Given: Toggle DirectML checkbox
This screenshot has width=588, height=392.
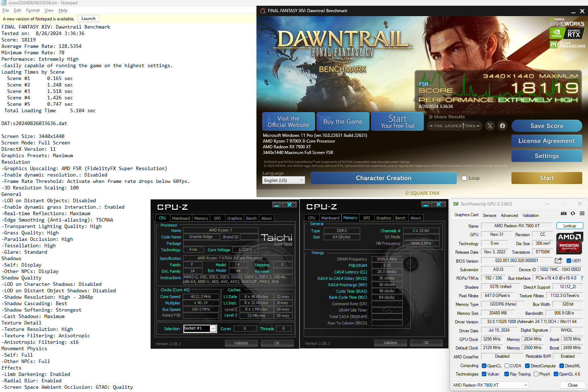Looking at the screenshot, I should tap(562, 366).
